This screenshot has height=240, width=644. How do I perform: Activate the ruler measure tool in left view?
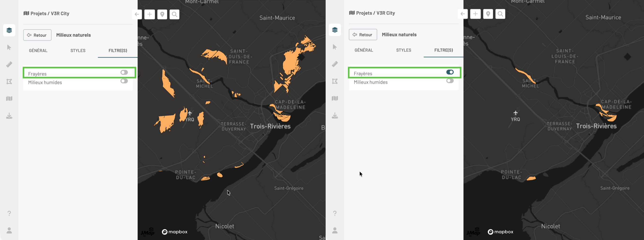[x=9, y=65]
